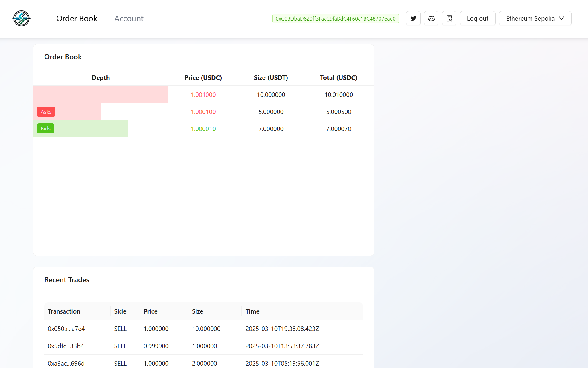Viewport: 588px width, 368px height.
Task: Open transaction 0x5dfc...33b4
Action: pos(66,346)
